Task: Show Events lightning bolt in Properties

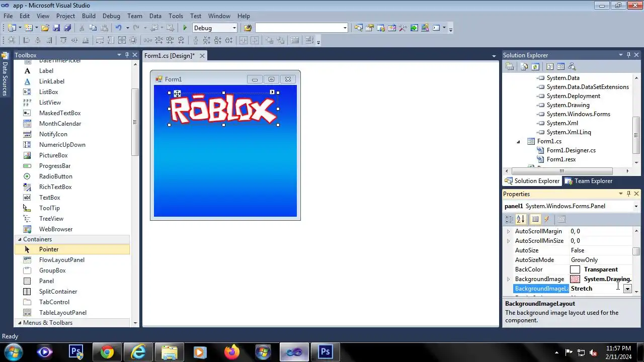Action: (547, 219)
